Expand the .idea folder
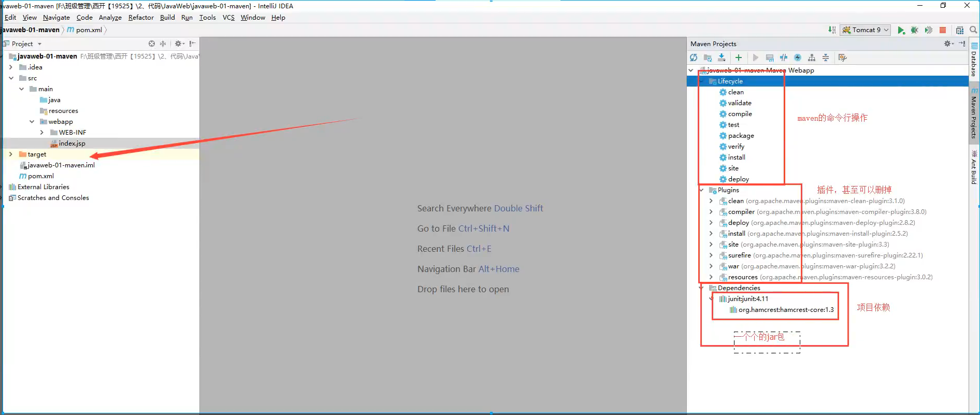 click(x=11, y=67)
